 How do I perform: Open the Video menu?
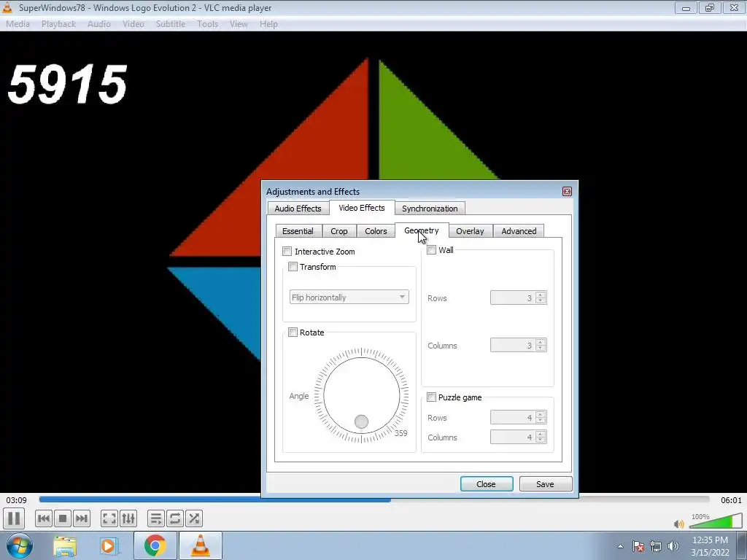[133, 24]
